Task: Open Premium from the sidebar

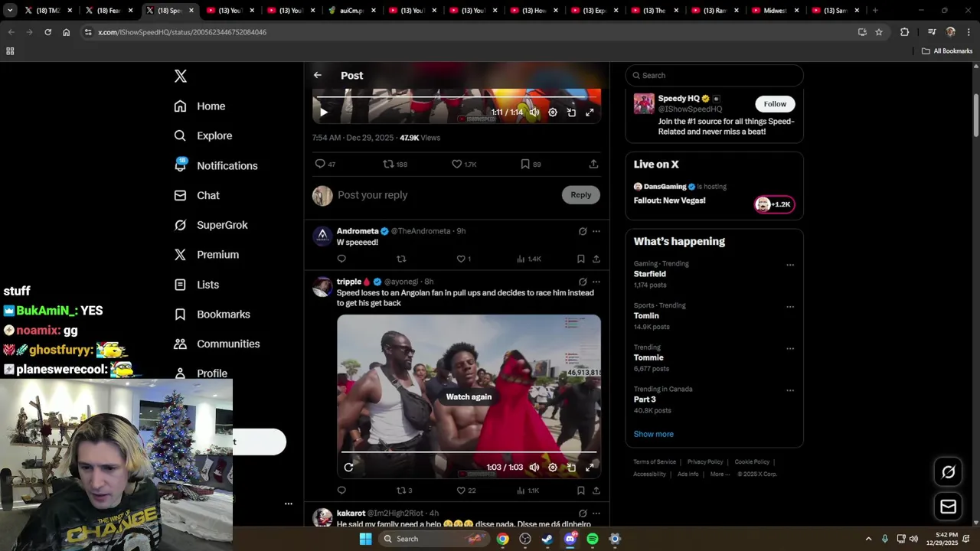Action: (x=207, y=255)
